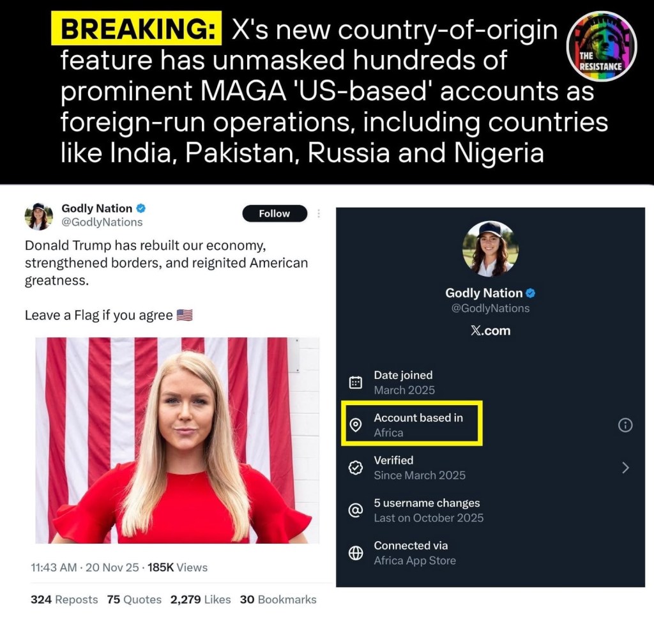Open the tweet's small profile avatar
The height and width of the screenshot is (644, 654).
39,216
